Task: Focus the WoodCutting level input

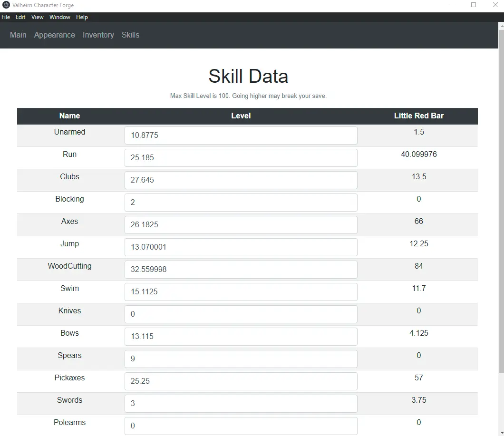Action: (x=241, y=270)
